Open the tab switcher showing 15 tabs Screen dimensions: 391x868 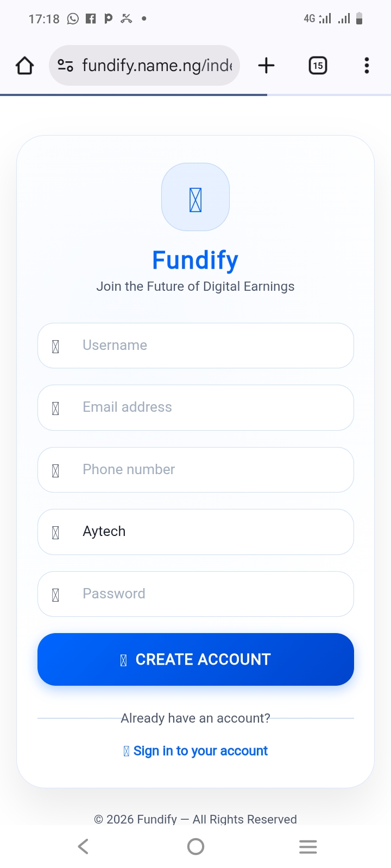click(318, 66)
